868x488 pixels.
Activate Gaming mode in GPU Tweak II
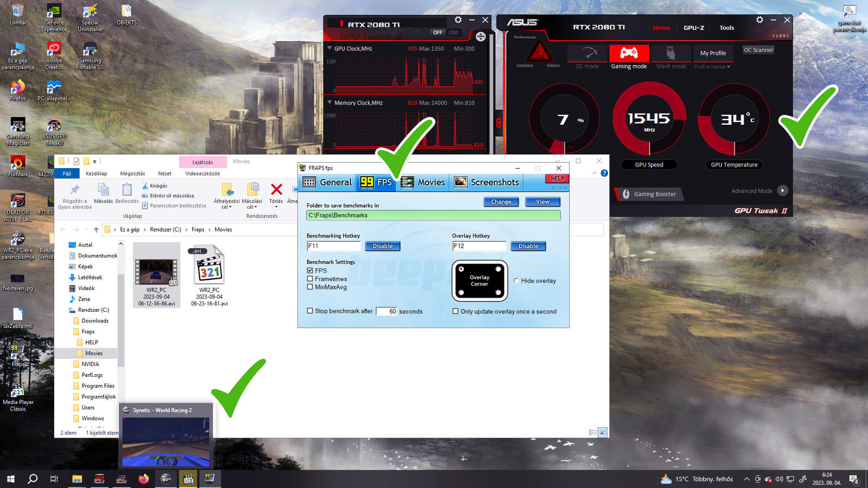(629, 57)
